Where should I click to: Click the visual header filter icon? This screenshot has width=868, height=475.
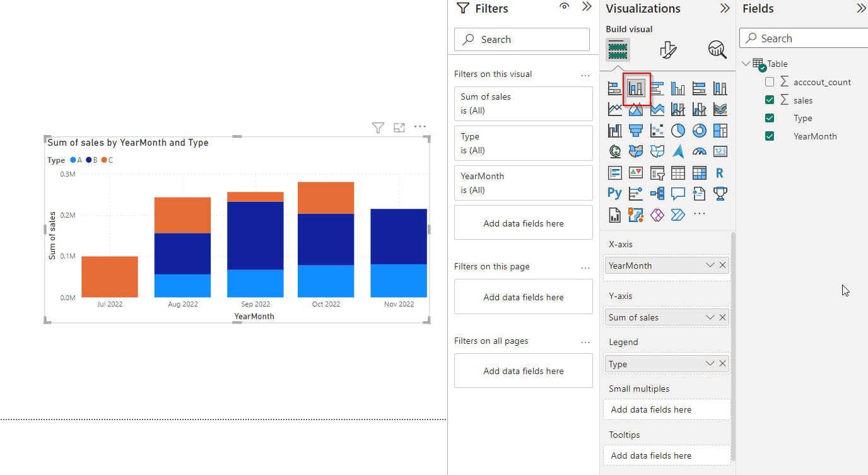point(378,127)
